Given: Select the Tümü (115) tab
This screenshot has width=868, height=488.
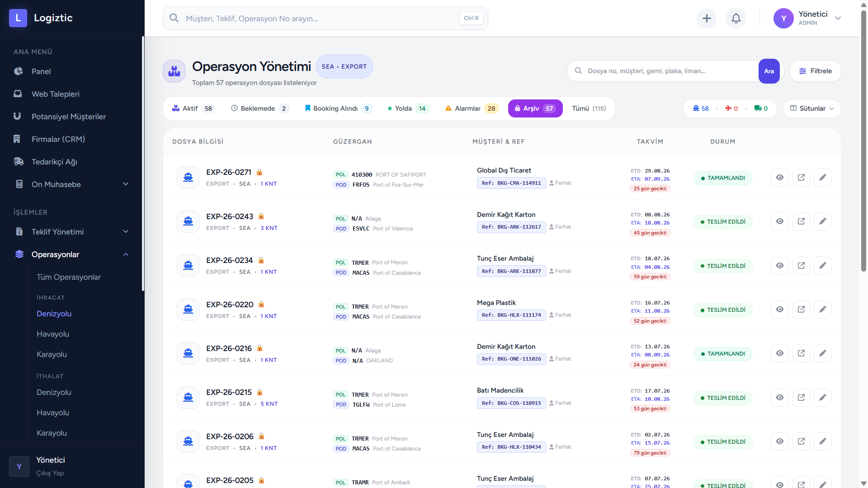Looking at the screenshot, I should 589,108.
